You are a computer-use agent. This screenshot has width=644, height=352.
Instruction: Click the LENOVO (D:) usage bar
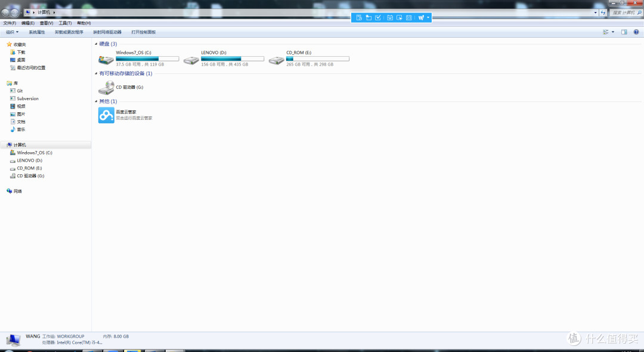pyautogui.click(x=233, y=58)
